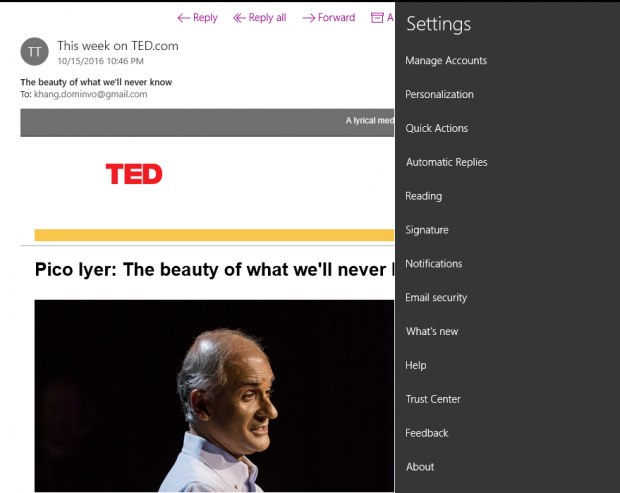This screenshot has height=493, width=620.
Task: Go to Reading settings
Action: coord(423,197)
